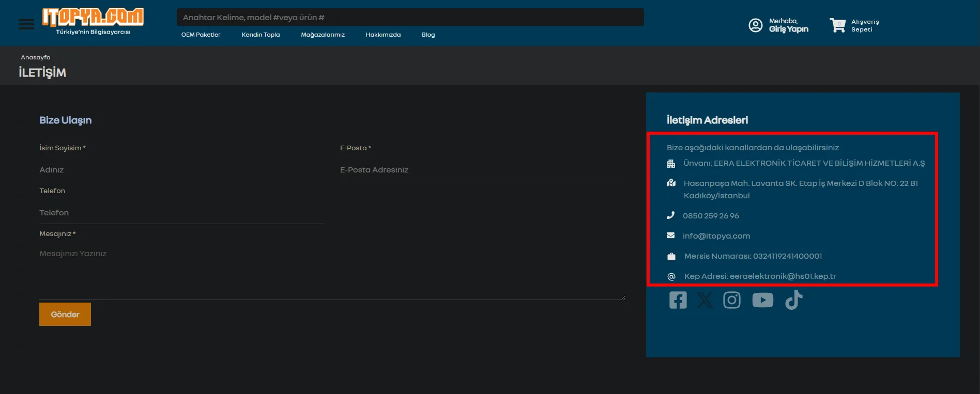Screen dimensions: 980x394
Task: Click the map location icon
Action: click(x=671, y=183)
